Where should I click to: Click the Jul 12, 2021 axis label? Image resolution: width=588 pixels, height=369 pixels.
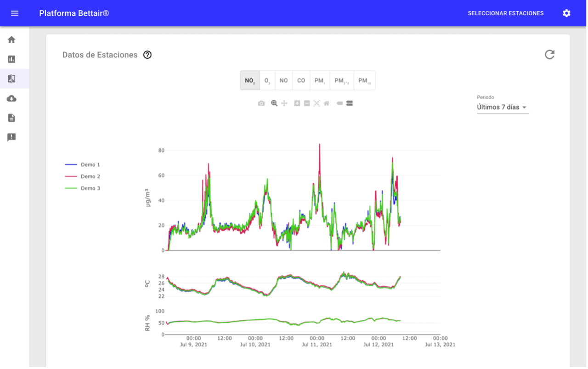click(x=379, y=345)
